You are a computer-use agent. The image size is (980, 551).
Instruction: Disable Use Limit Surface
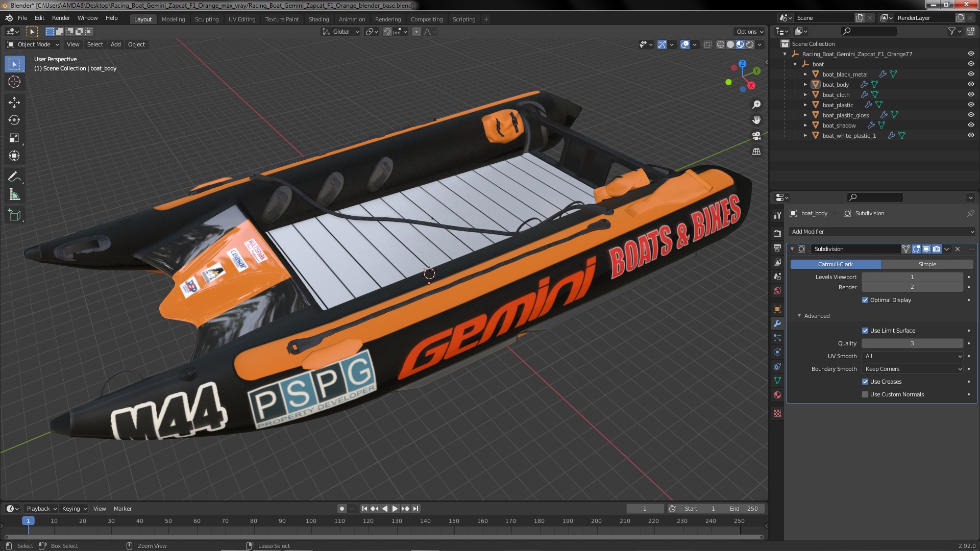pyautogui.click(x=865, y=331)
